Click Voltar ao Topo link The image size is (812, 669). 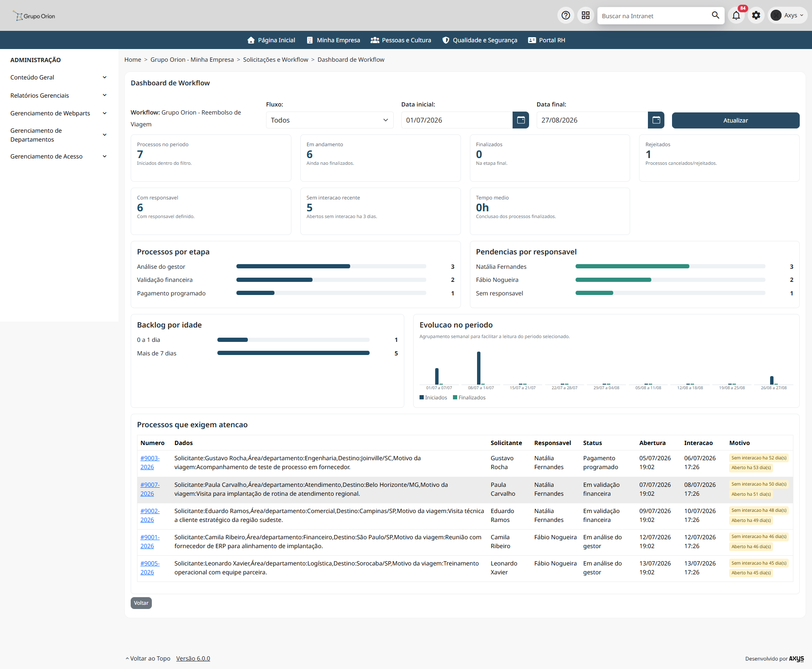click(148, 658)
